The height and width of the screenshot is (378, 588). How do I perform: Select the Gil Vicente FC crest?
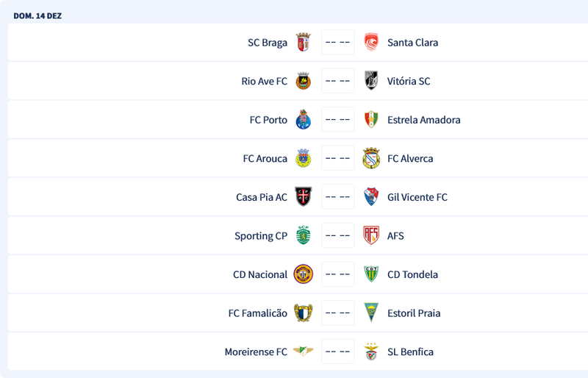tap(371, 197)
